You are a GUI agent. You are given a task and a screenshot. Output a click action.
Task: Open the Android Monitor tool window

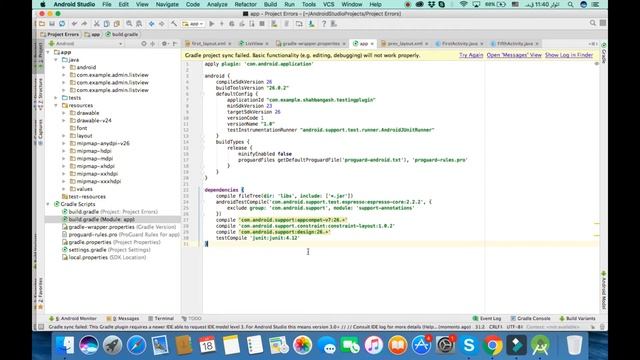pyautogui.click(x=73, y=318)
